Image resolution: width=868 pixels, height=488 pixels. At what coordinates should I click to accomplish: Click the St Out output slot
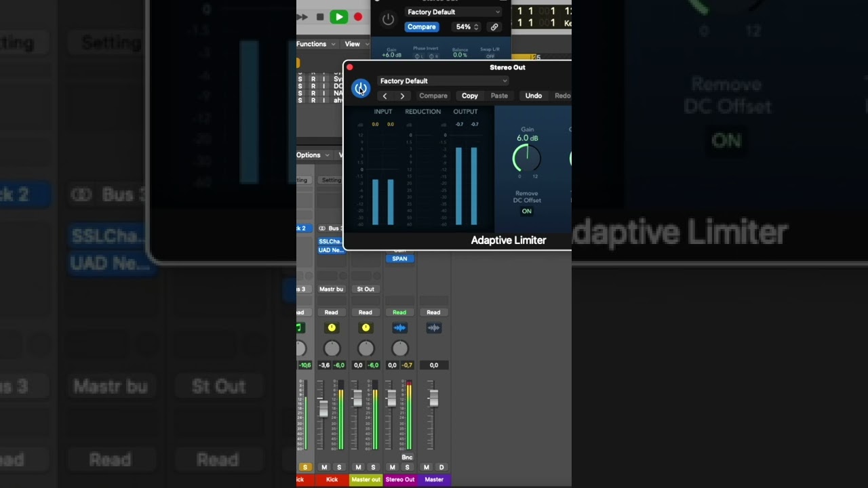pyautogui.click(x=366, y=289)
